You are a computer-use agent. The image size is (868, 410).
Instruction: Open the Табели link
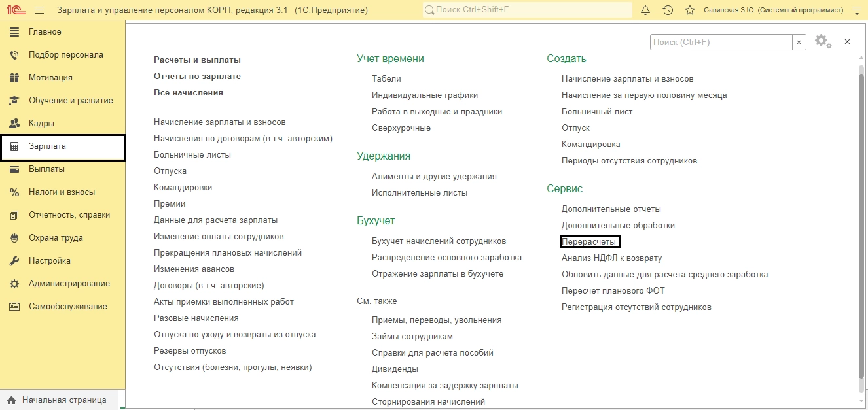386,79
